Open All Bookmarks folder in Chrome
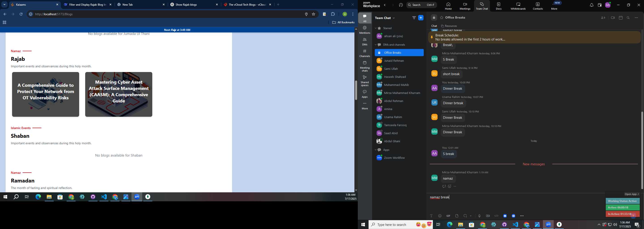 pyautogui.click(x=343, y=23)
